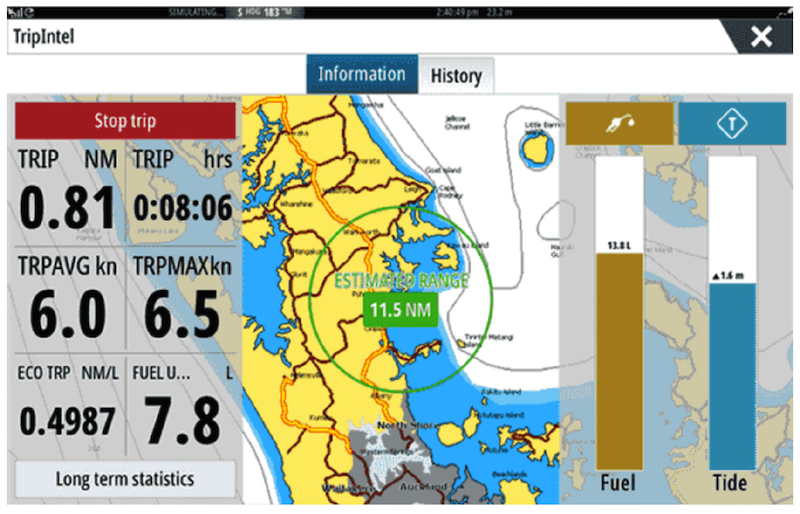Select the TRPMAX kn 6.5 tile

[183, 300]
